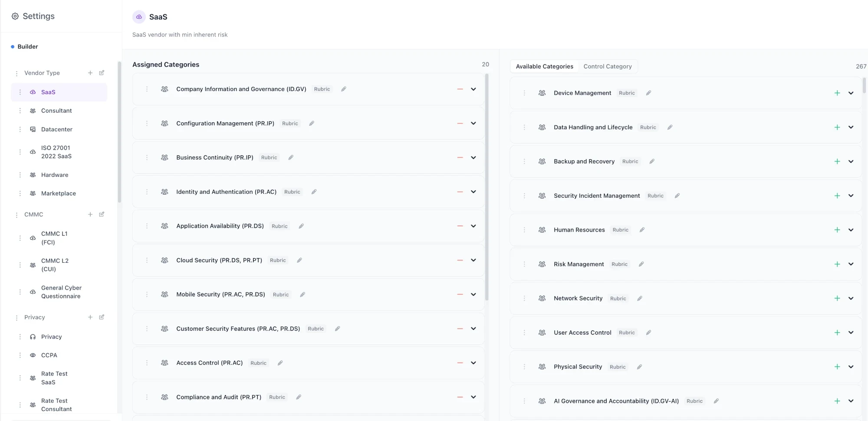The width and height of the screenshot is (868, 421).
Task: Expand Security Incident Management chevron
Action: 851,196
